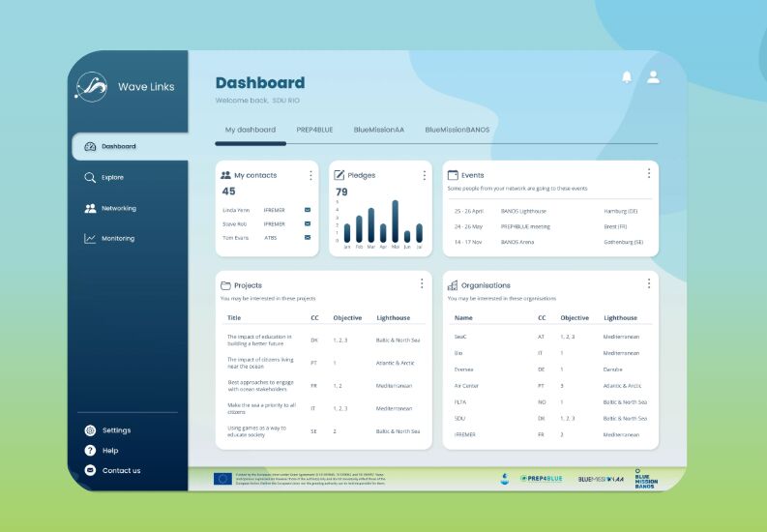This screenshot has height=532, width=767.
Task: Click the Explore magnifier icon
Action: 90,178
